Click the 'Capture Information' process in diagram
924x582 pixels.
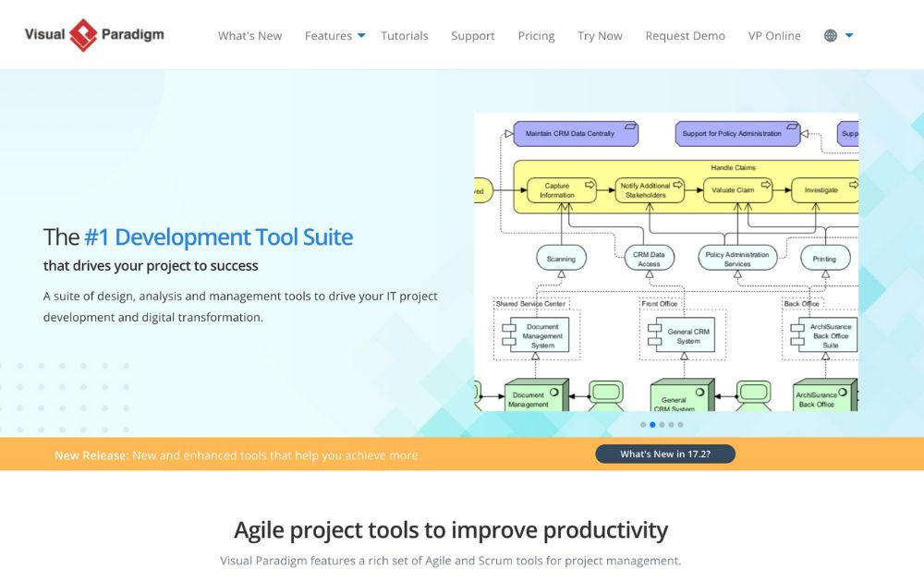coord(562,190)
